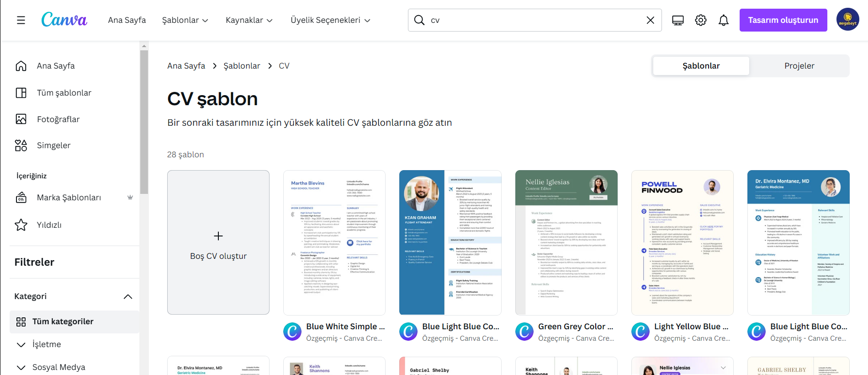Open the Boş CV oluştur card

pos(218,242)
